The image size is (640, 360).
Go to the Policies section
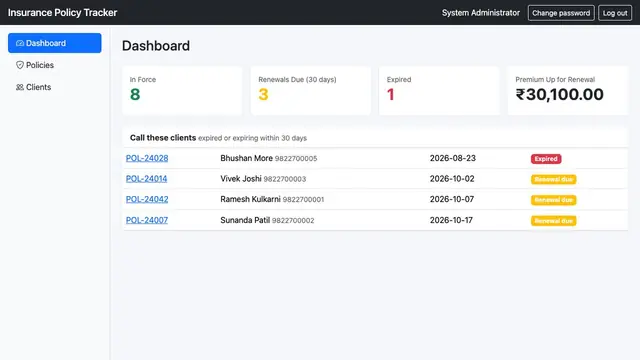click(x=55, y=65)
